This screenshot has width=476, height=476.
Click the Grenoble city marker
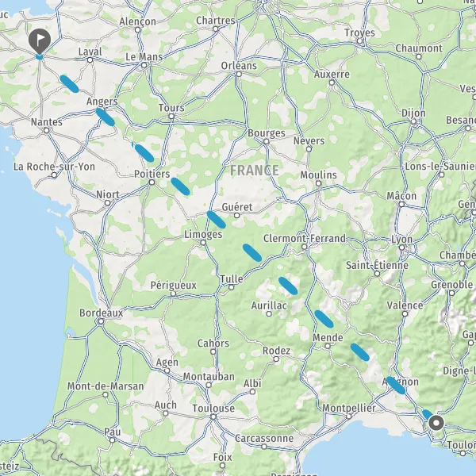(451, 294)
